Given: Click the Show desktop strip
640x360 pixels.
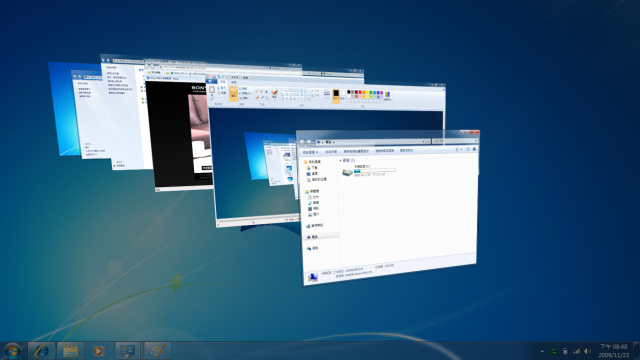Looking at the screenshot, I should click(636, 351).
